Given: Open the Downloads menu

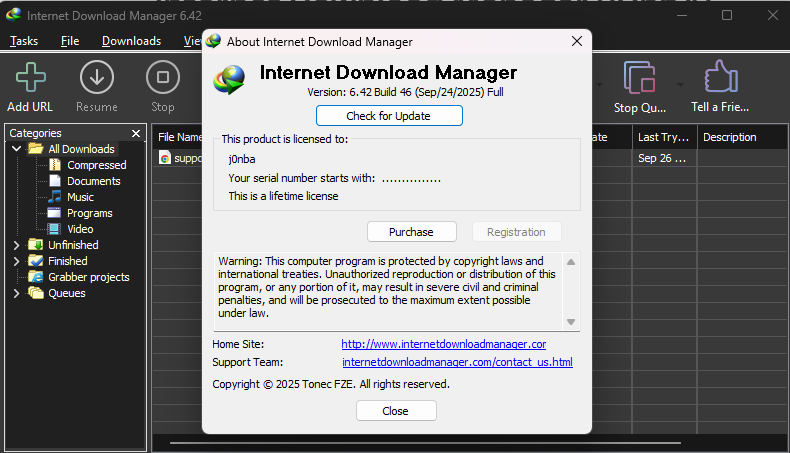Looking at the screenshot, I should [131, 41].
